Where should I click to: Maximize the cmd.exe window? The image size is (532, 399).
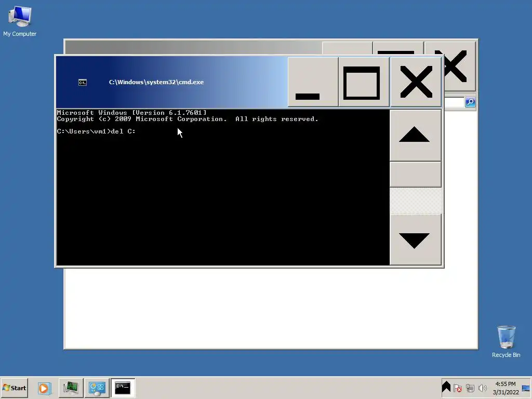364,82
